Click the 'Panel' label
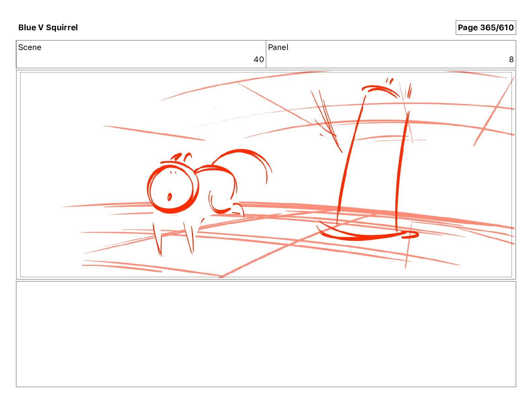The image size is (532, 411). coord(278,47)
